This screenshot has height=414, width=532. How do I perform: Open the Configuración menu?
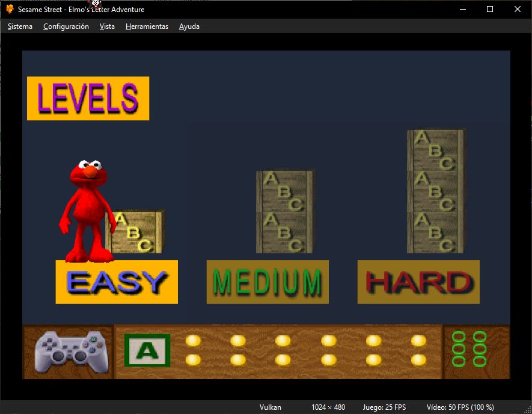(66, 26)
